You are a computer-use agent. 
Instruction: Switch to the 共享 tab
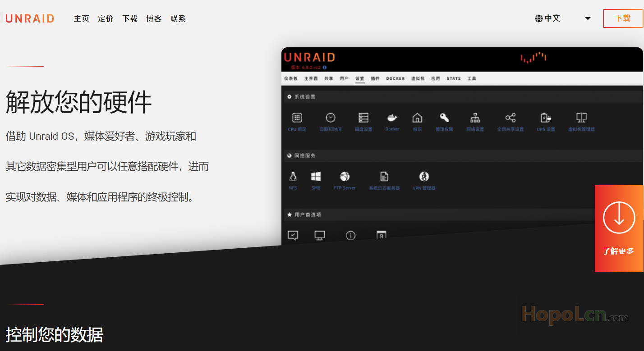tap(329, 78)
